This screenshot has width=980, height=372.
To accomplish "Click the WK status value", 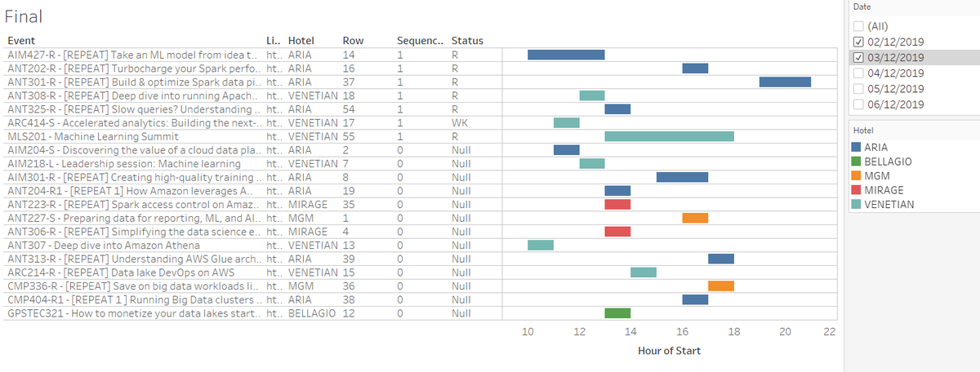I will [459, 122].
